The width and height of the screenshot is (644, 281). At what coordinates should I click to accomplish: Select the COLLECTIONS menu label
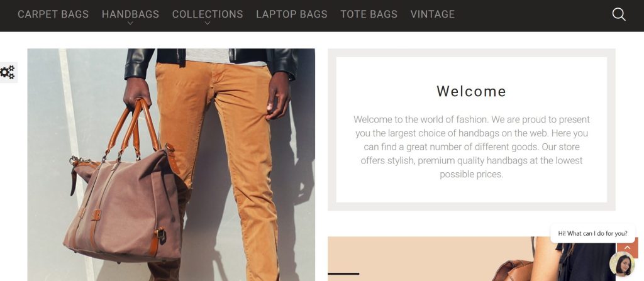[x=208, y=14]
